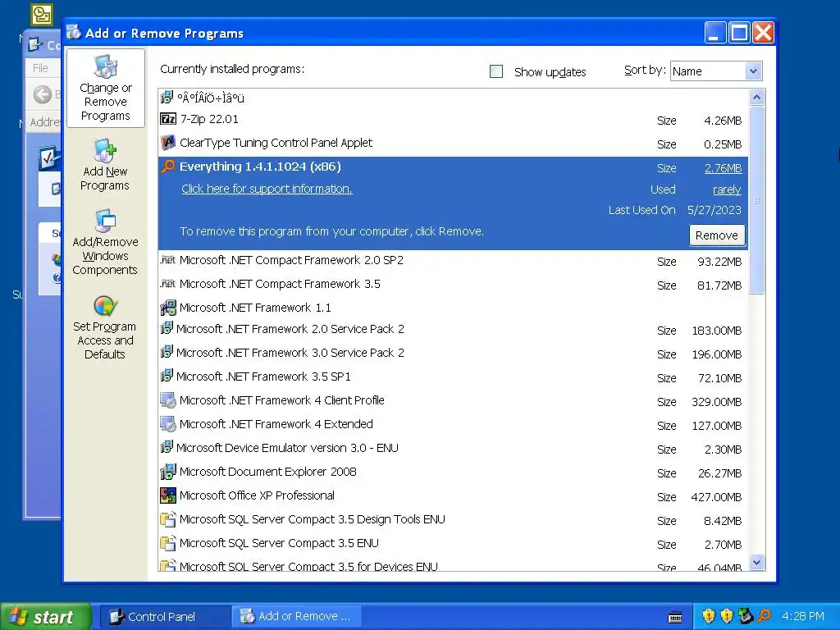Select Microsoft .NET Framework 1.1 name

pos(255,308)
